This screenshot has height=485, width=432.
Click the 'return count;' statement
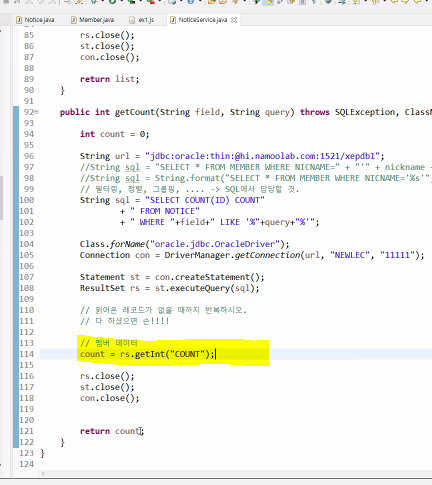pyautogui.click(x=112, y=431)
